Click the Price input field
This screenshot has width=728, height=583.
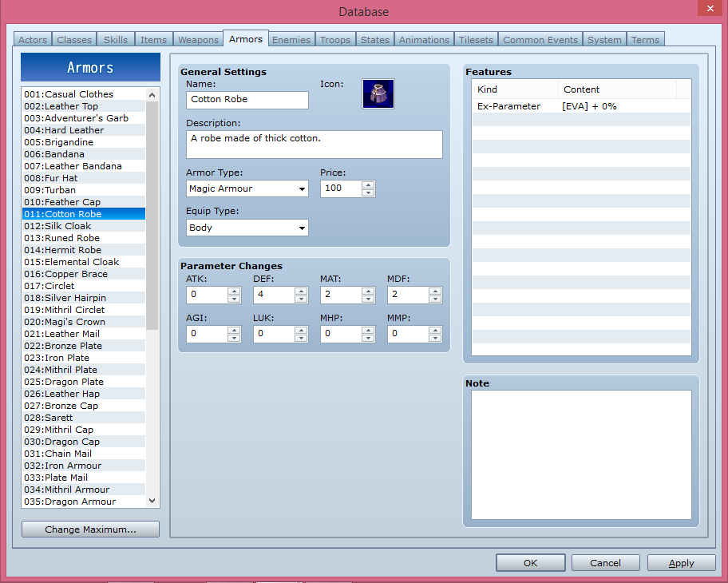click(341, 188)
